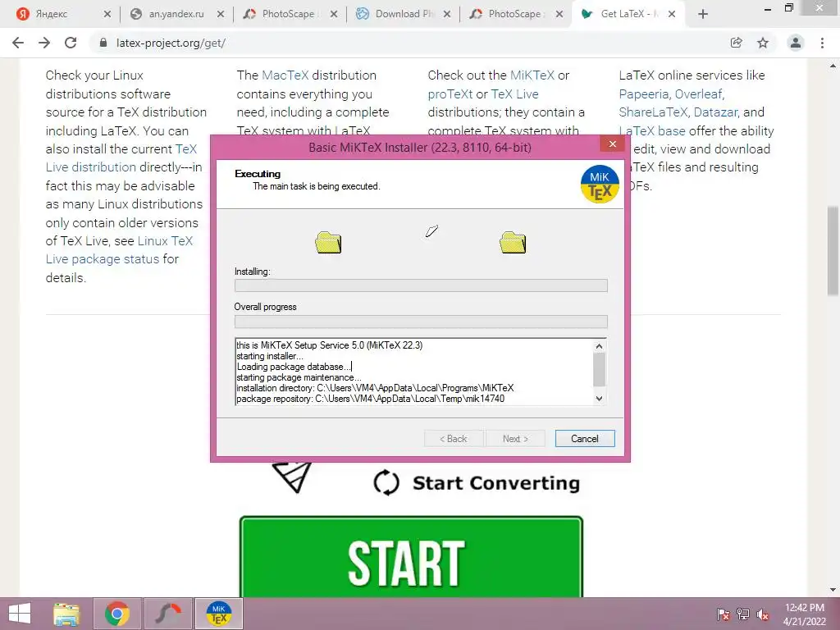Image resolution: width=840 pixels, height=630 pixels.
Task: Open the Linux TeX Live package status link
Action: click(x=119, y=250)
